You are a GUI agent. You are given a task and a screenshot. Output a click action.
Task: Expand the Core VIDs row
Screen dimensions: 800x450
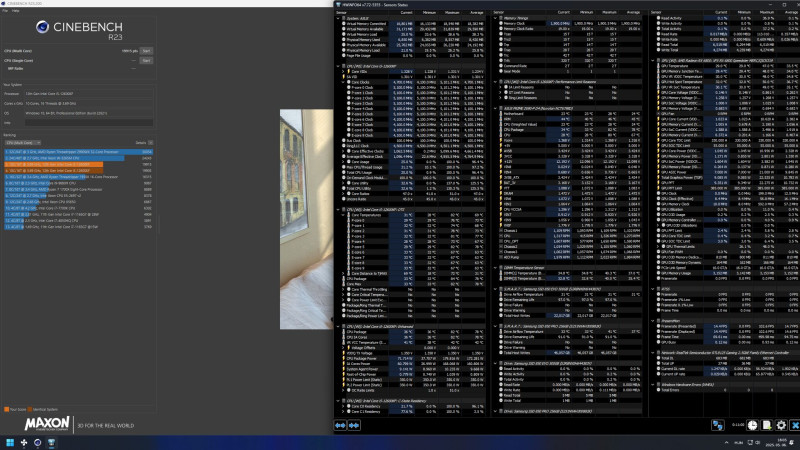point(343,71)
